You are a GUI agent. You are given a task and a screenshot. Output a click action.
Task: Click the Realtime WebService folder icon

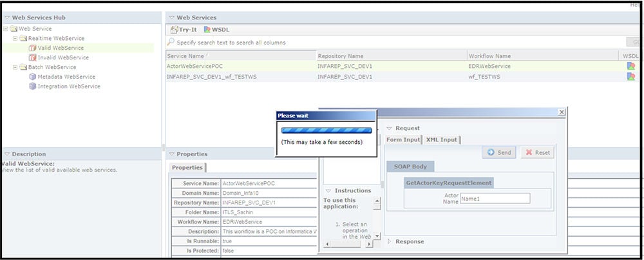(x=23, y=38)
